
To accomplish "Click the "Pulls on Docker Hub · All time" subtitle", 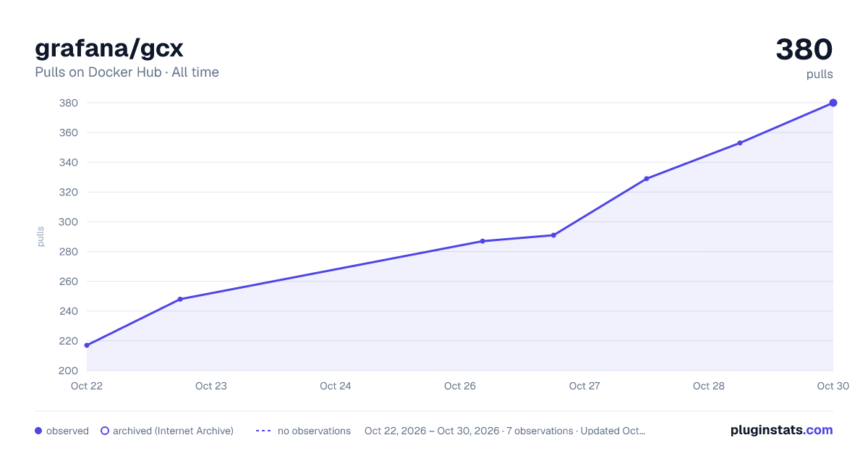I will (127, 72).
